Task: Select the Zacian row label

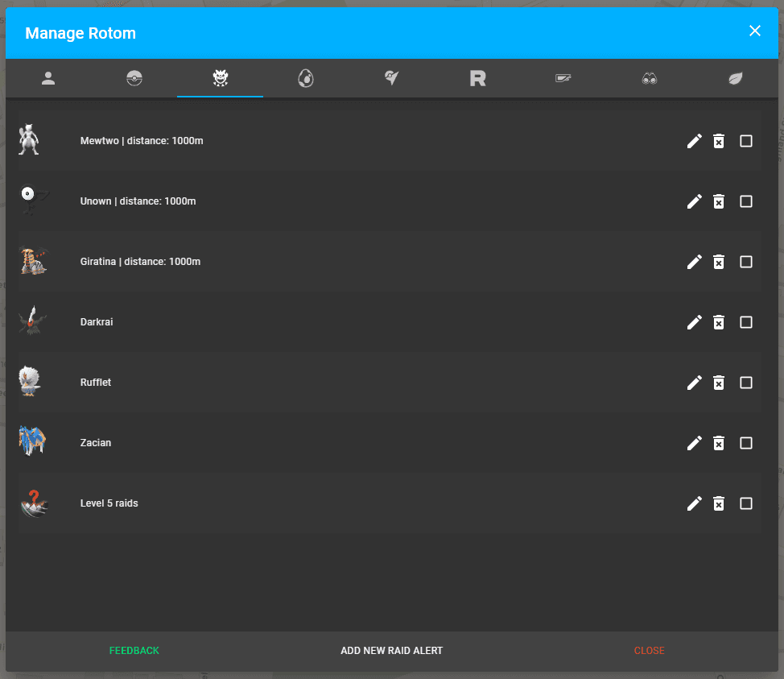Action: click(x=96, y=443)
